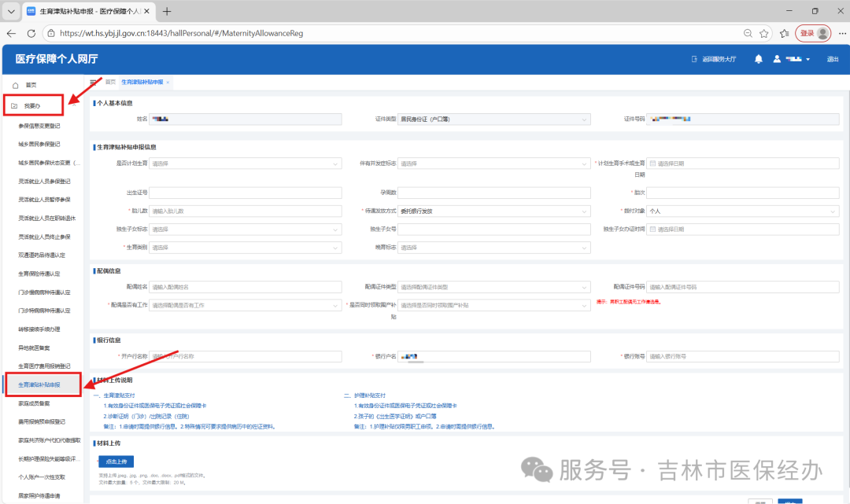Open the 拨付对象 dropdown

tap(743, 212)
